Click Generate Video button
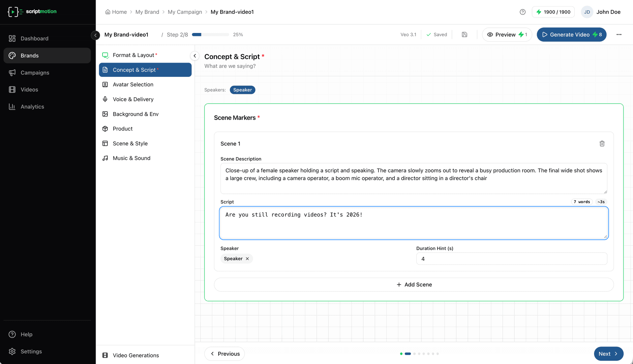 (571, 35)
